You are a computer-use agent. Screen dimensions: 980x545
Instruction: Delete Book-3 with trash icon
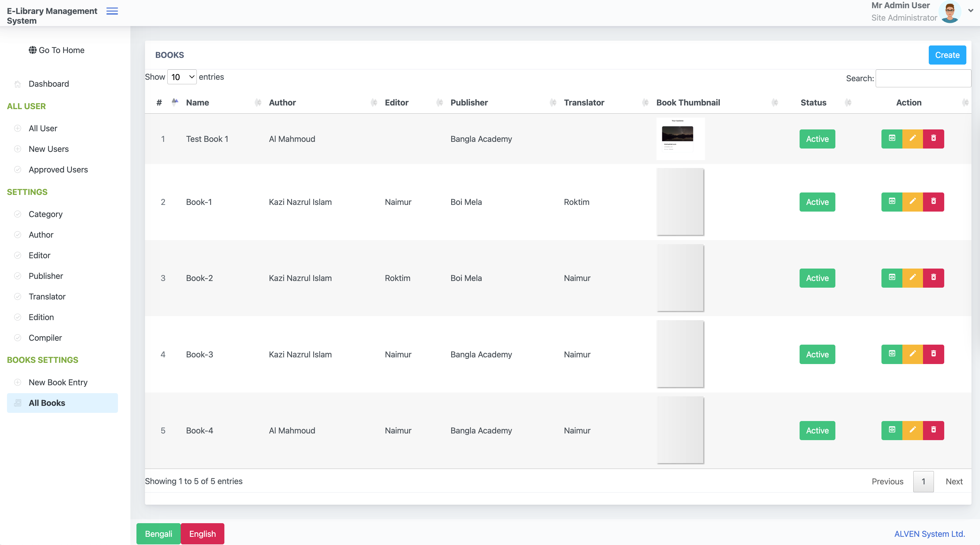[934, 354]
